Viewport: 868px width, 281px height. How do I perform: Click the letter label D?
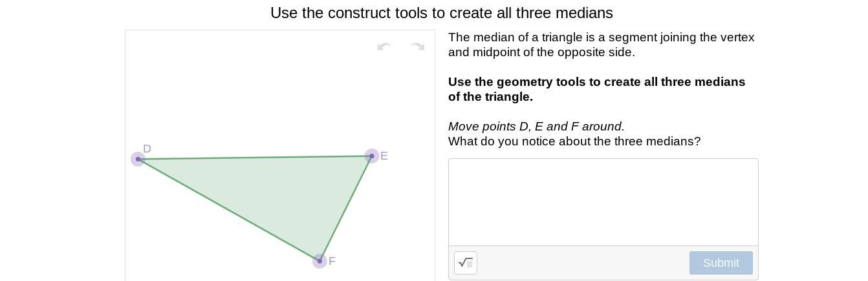pos(147,149)
